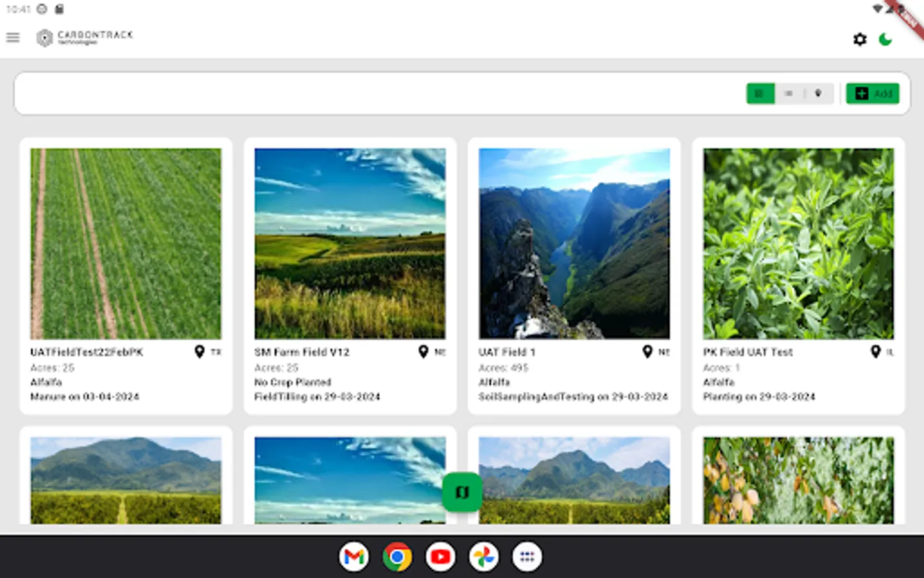
Task: Click the CarbonTrack logo
Action: coord(85,37)
